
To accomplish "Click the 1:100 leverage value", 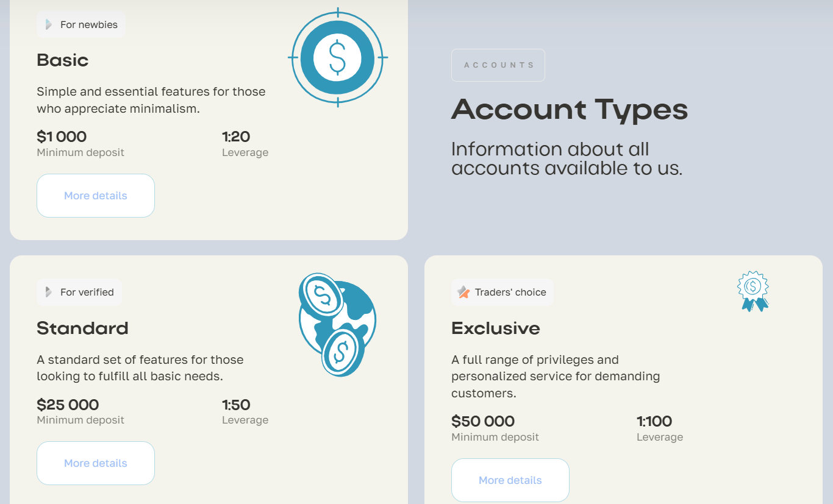I will (x=654, y=421).
